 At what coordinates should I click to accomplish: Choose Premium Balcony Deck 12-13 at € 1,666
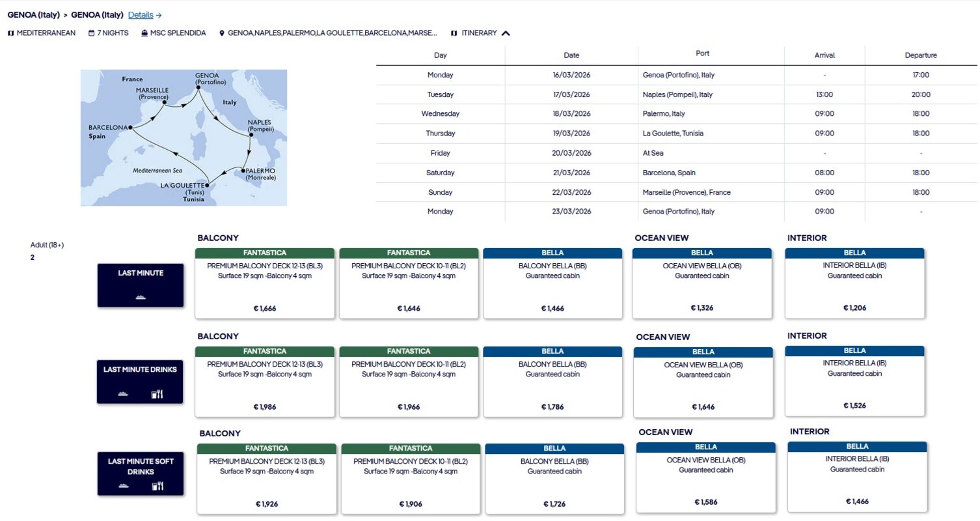click(x=265, y=283)
